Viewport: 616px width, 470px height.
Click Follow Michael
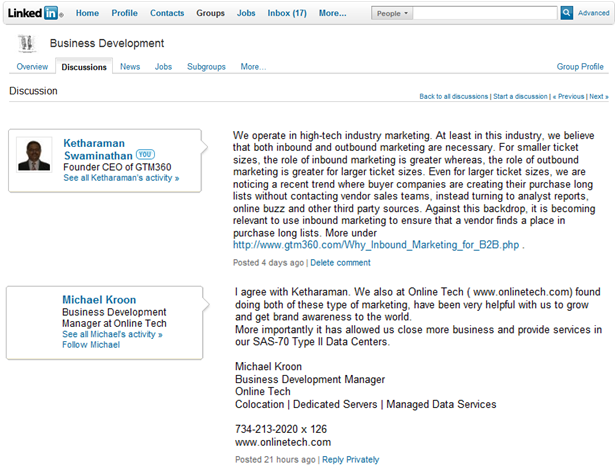click(x=91, y=345)
